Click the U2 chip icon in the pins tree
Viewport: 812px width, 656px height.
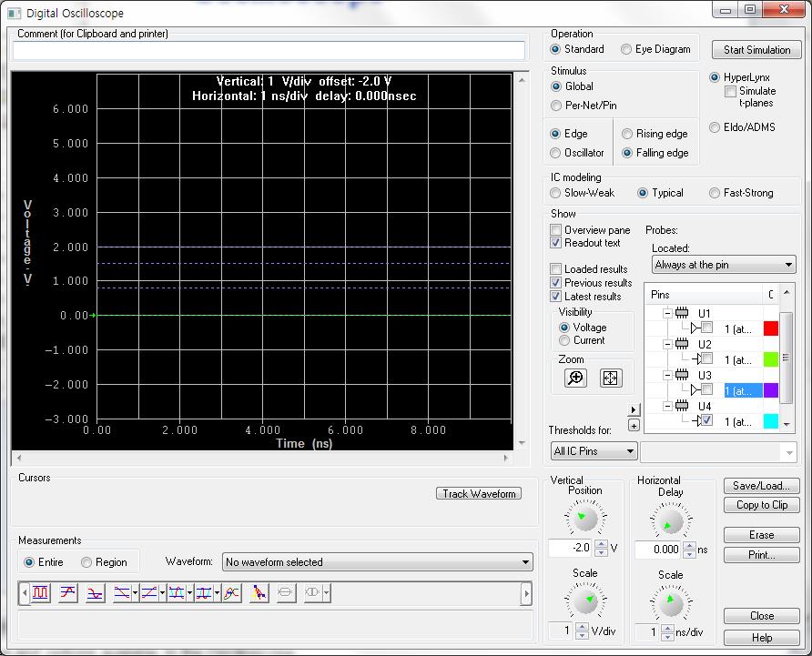(x=682, y=344)
